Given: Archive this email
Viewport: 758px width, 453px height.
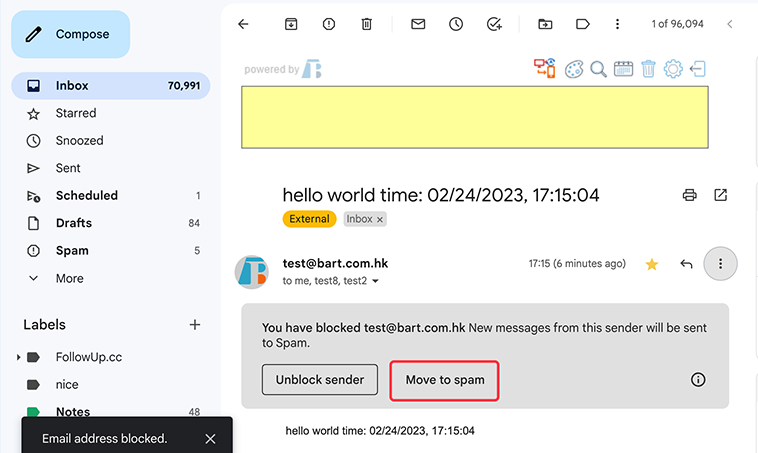Looking at the screenshot, I should (291, 24).
